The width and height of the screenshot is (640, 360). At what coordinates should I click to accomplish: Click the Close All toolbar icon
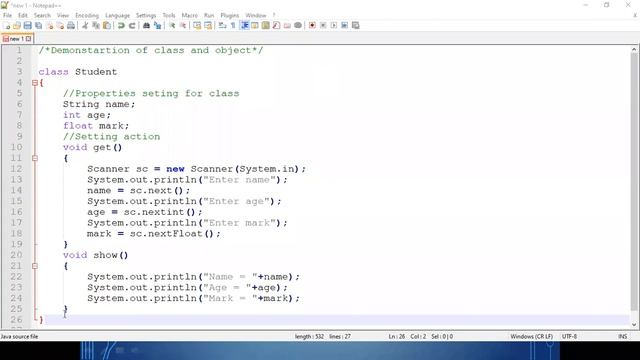pyautogui.click(x=60, y=25)
